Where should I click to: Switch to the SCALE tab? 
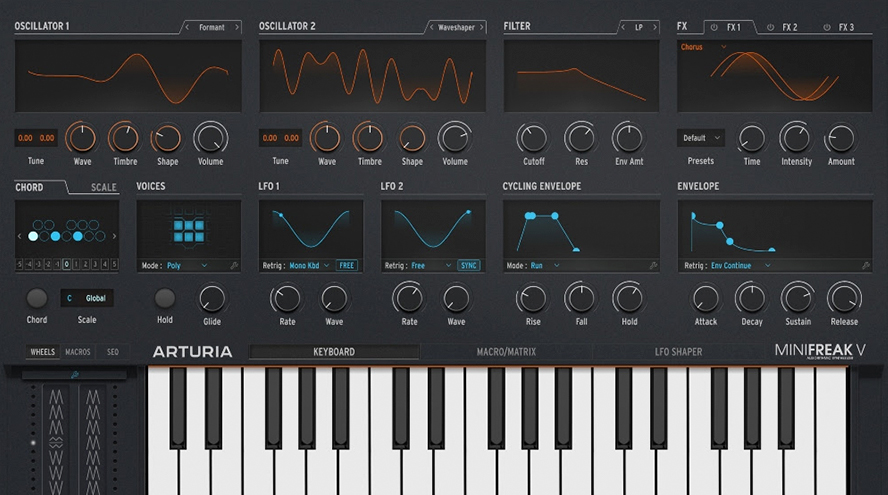[104, 187]
